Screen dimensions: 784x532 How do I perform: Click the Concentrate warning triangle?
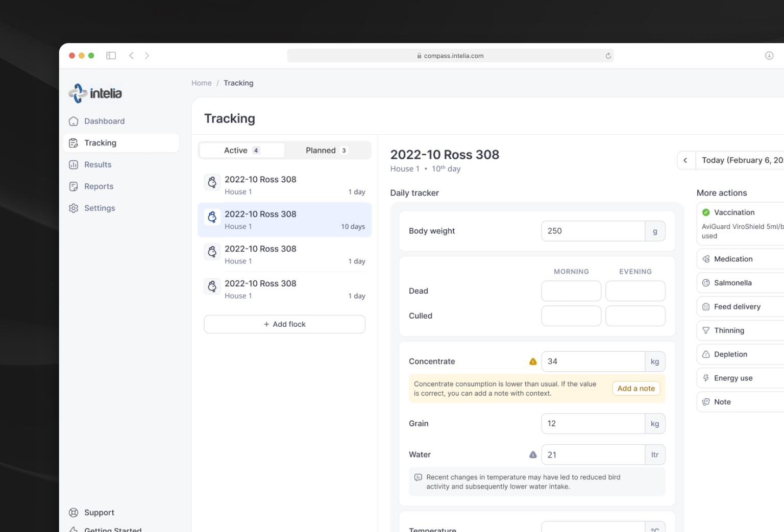coord(532,361)
